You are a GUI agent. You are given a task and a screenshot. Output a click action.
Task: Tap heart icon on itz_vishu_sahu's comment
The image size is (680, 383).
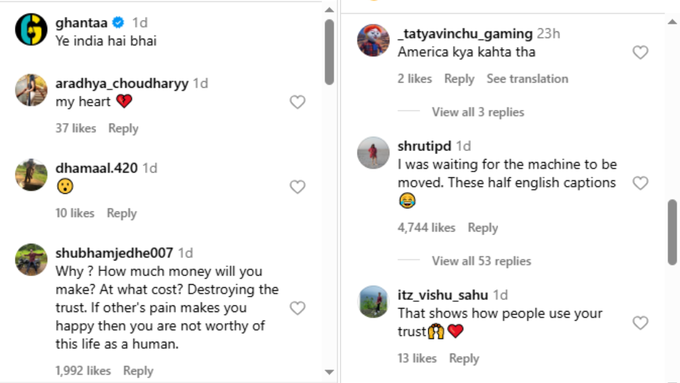(x=640, y=323)
